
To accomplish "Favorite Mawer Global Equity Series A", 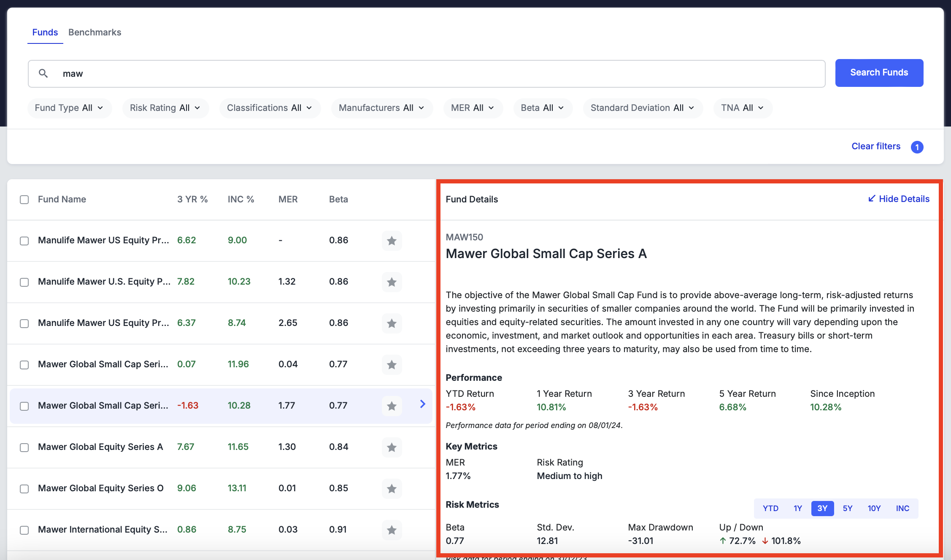I will click(x=392, y=447).
